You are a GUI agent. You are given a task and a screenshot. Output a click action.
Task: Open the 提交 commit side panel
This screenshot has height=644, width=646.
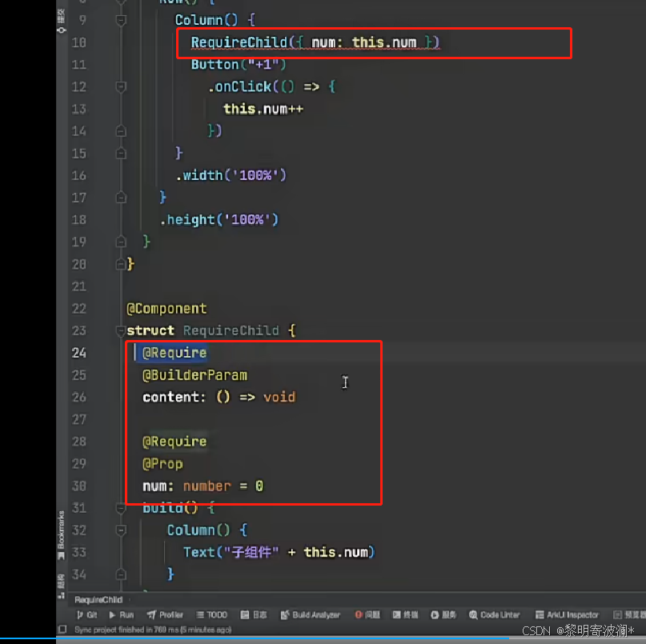pyautogui.click(x=62, y=21)
